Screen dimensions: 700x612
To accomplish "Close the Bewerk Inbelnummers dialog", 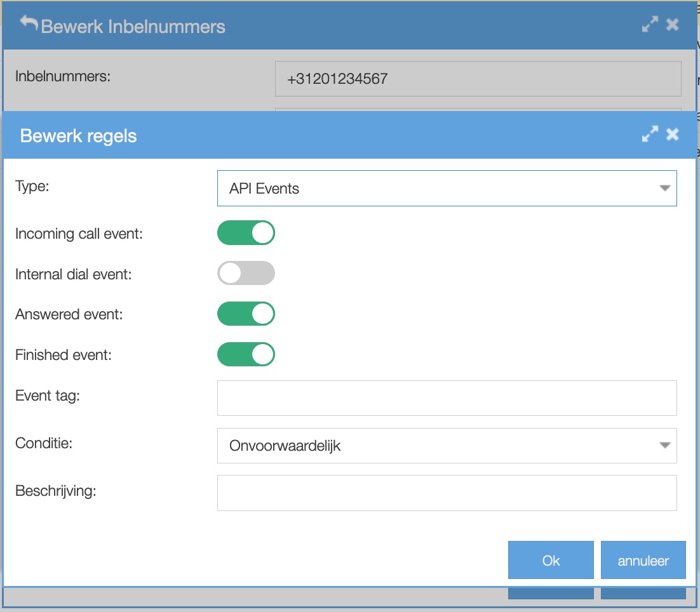I will click(x=672, y=25).
